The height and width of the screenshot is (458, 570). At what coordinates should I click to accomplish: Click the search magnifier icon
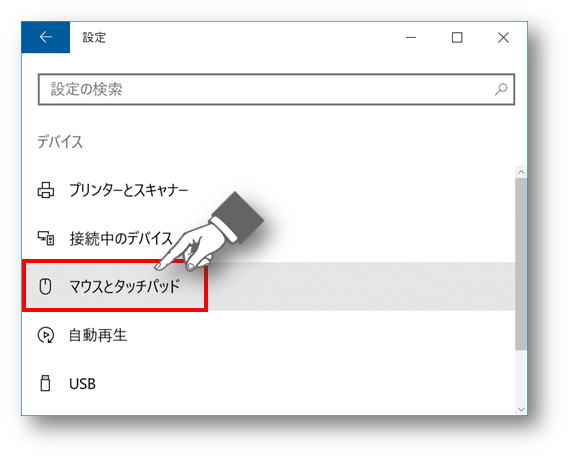[x=501, y=89]
